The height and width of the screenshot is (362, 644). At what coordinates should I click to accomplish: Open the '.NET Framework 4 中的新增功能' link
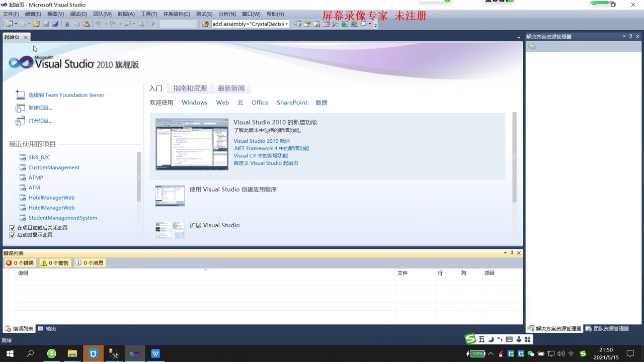(271, 148)
